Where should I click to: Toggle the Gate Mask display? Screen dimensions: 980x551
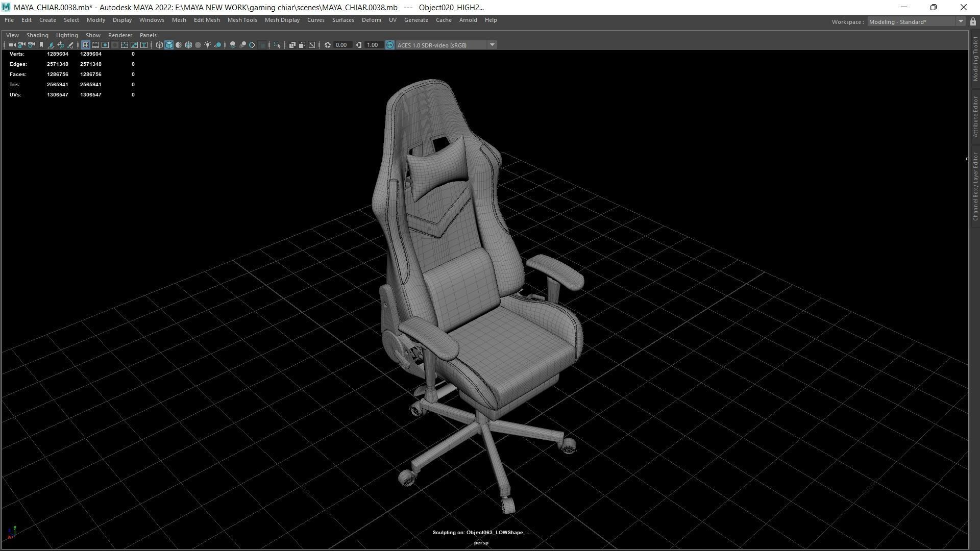click(115, 45)
